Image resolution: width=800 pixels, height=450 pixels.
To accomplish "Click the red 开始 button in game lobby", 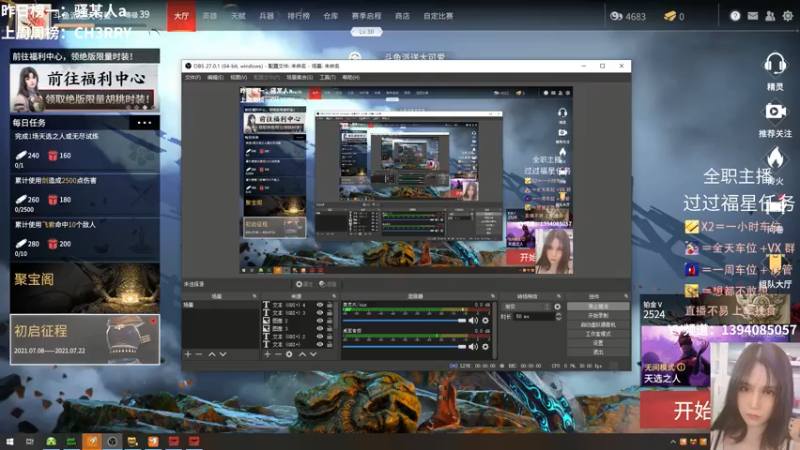I will (676, 409).
